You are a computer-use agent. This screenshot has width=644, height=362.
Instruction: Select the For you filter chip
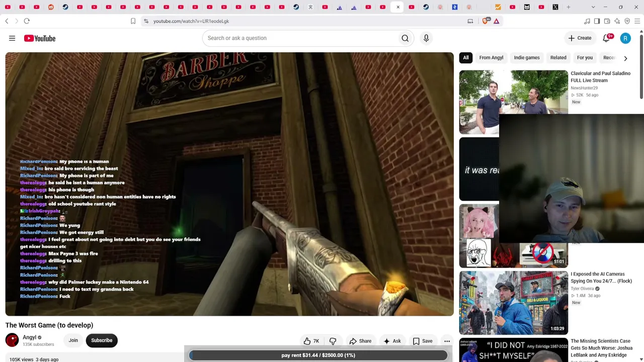[585, 58]
